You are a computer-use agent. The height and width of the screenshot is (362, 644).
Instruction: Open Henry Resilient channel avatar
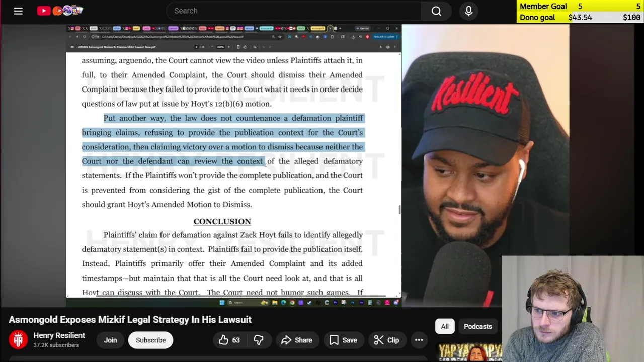pyautogui.click(x=19, y=340)
